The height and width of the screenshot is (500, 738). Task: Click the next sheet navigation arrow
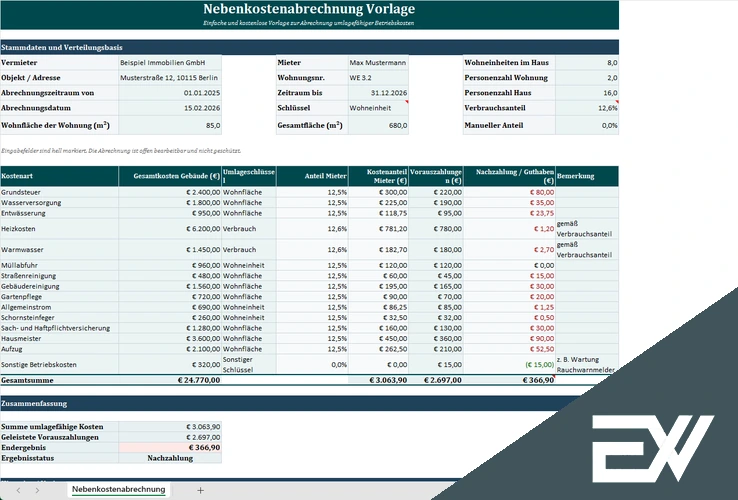tap(37, 491)
